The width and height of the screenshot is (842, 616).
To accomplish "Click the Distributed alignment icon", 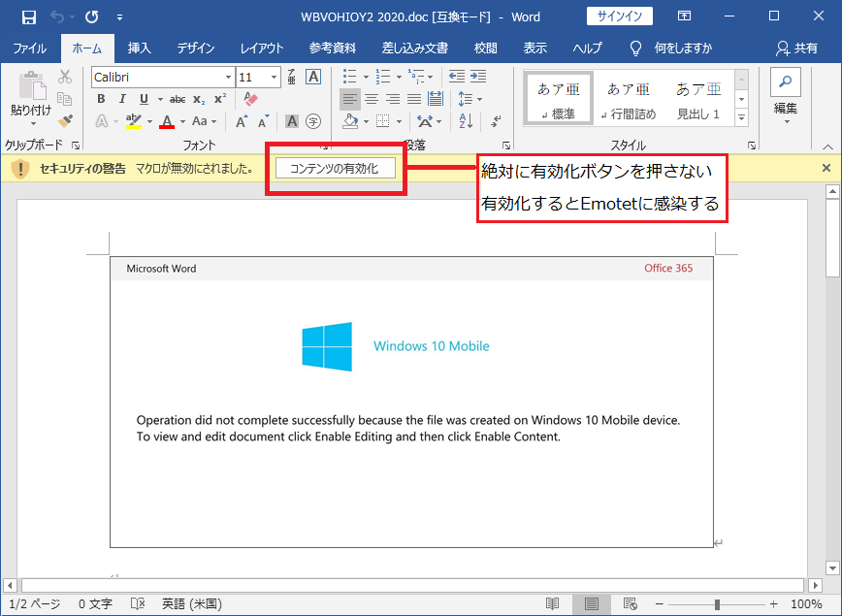I will [436, 99].
